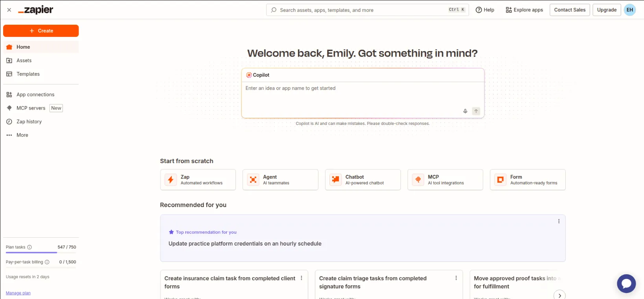Open three-dot menu on top recommendation card
The width and height of the screenshot is (644, 299).
tap(559, 221)
